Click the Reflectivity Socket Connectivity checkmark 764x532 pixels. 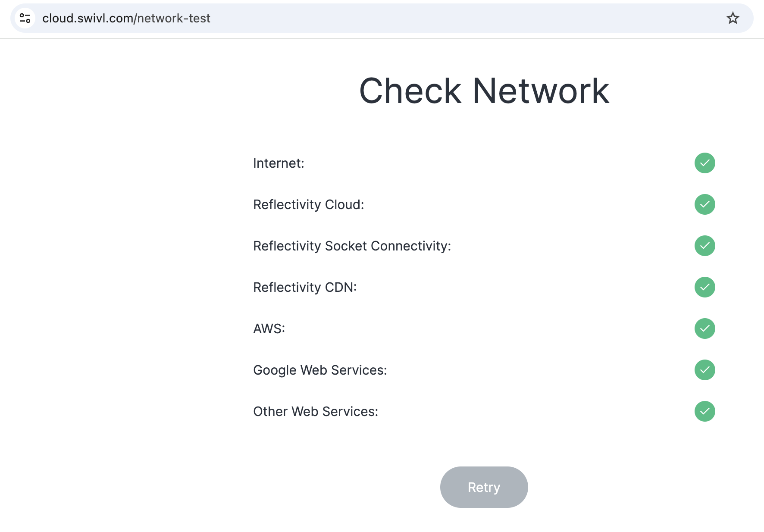point(705,246)
